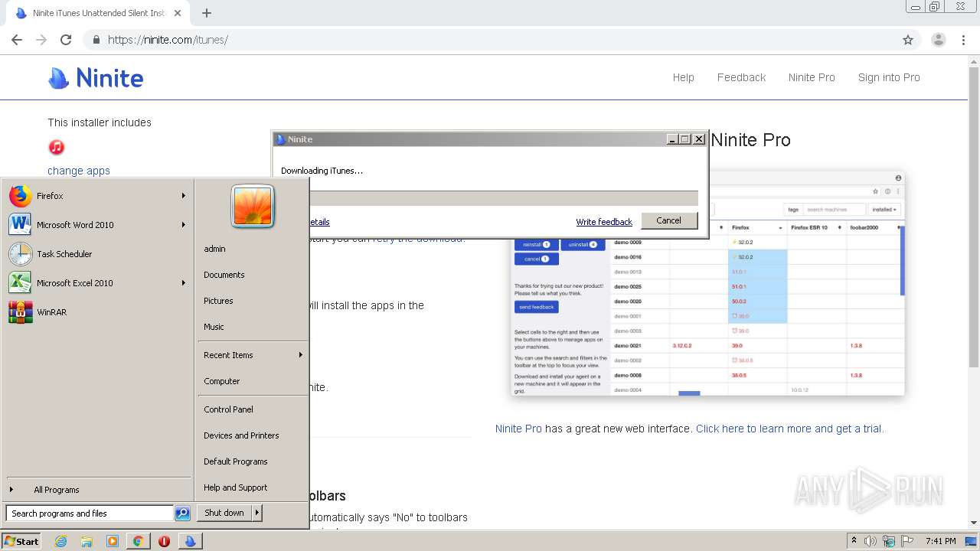
Task: View site security info via padlock icon
Action: coord(96,40)
